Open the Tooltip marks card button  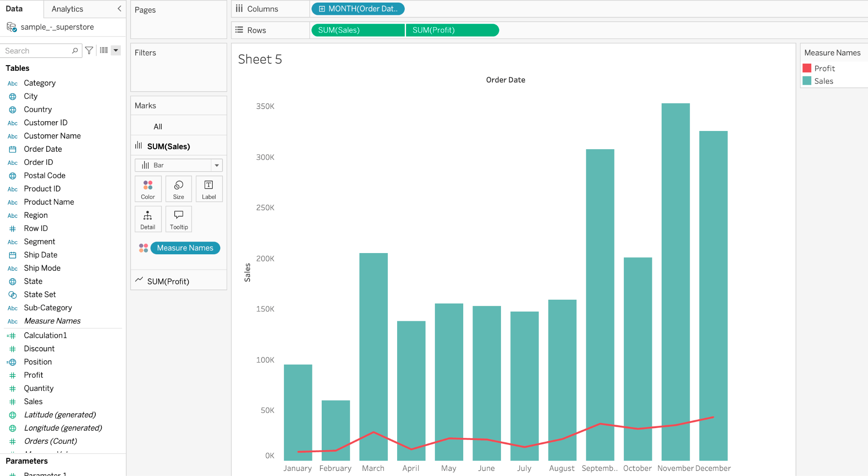(x=178, y=219)
